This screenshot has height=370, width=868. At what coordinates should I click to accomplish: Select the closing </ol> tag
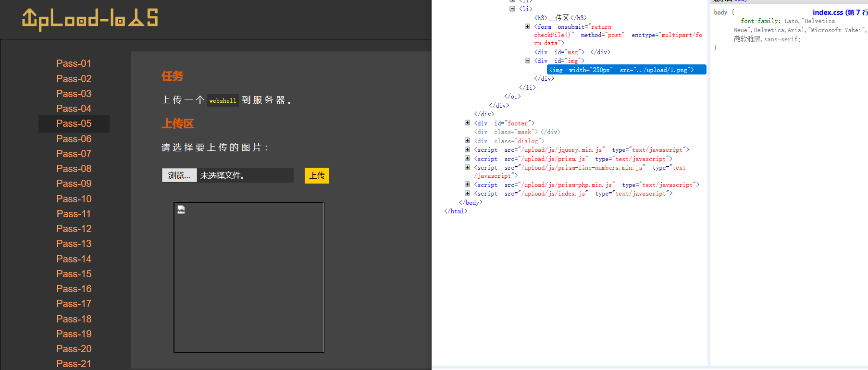point(512,96)
